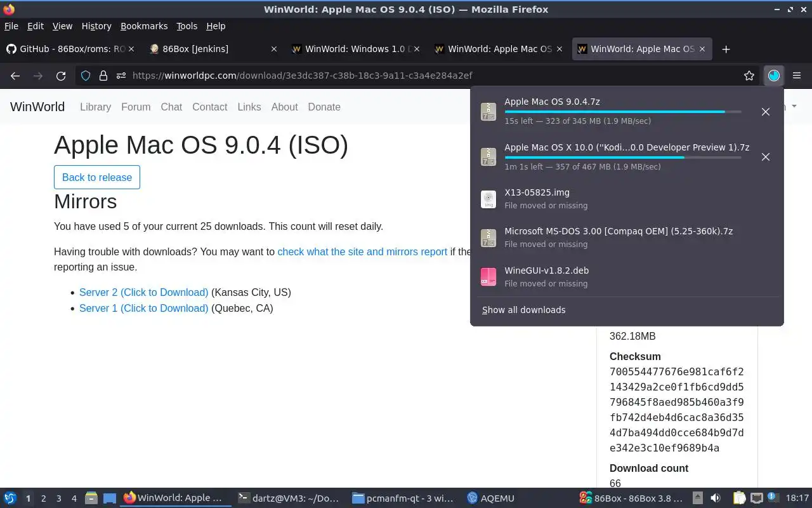Switch to the pcmanfm-qt taskbar window
Viewport: 812px width, 508px height.
pos(403,498)
